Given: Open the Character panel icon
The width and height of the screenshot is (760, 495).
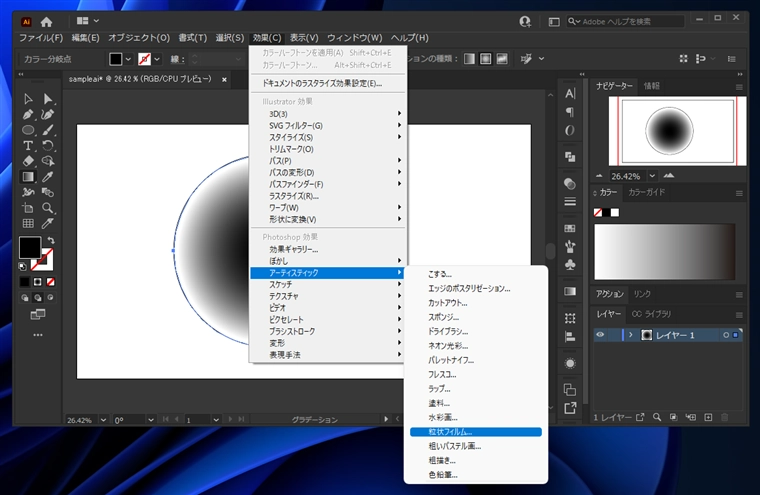Looking at the screenshot, I should tap(570, 94).
